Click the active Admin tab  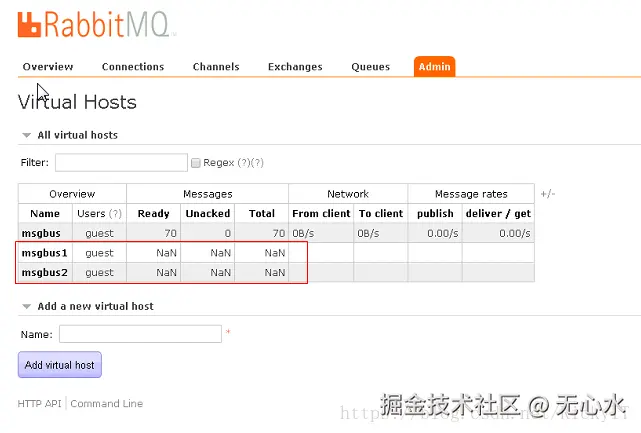coord(435,67)
